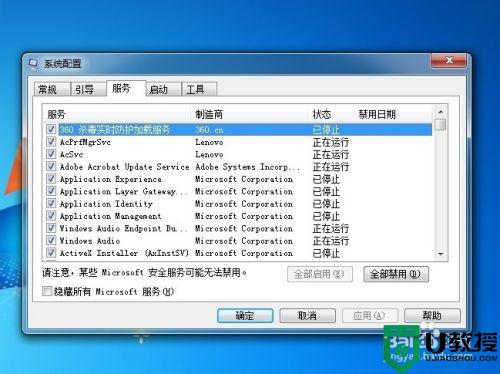
Task: Select the Application Management service name
Action: tap(110, 216)
